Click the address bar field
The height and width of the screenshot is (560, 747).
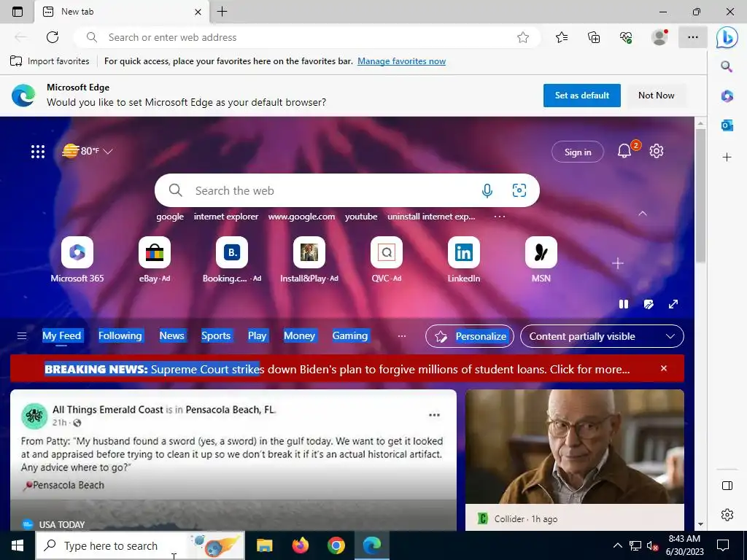point(307,37)
